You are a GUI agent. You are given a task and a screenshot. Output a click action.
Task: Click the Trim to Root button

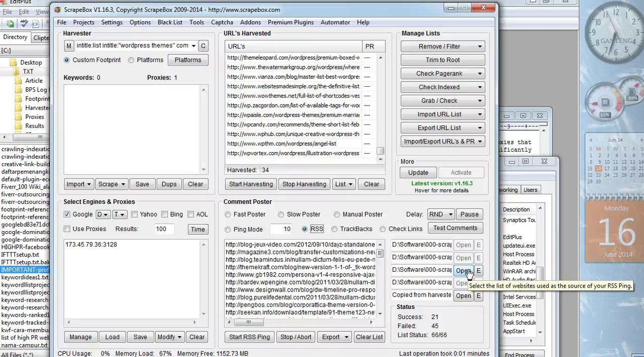443,60
